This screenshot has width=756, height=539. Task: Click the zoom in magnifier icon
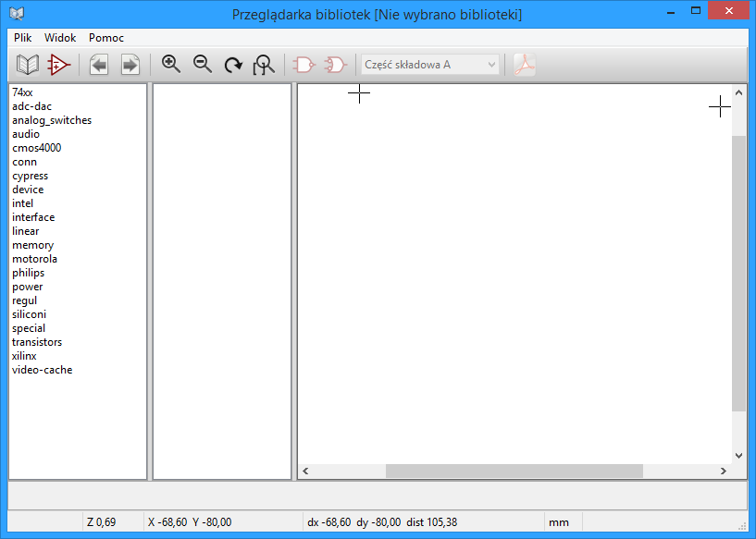click(x=171, y=65)
